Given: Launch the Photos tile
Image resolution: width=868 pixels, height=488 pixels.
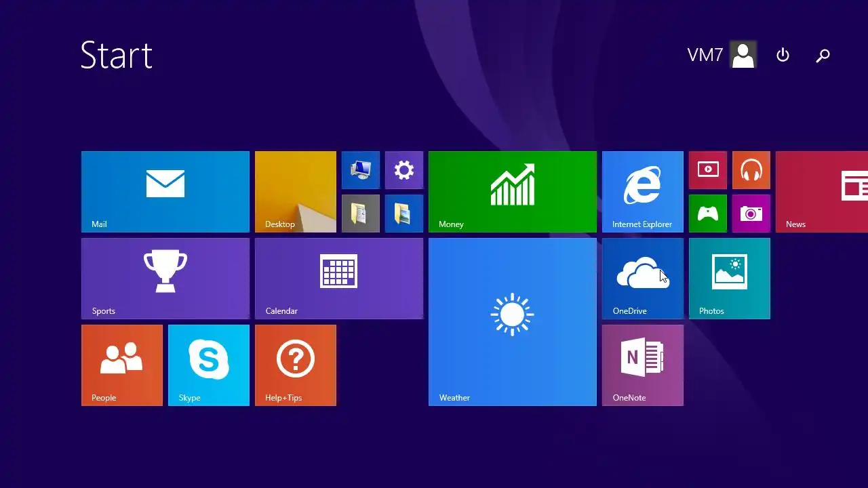Looking at the screenshot, I should (x=730, y=279).
